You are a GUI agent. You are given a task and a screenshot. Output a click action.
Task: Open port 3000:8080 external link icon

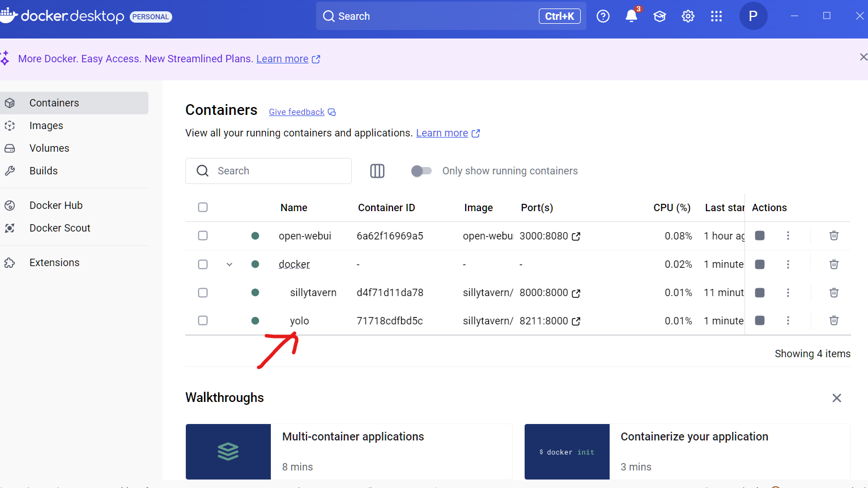point(576,237)
